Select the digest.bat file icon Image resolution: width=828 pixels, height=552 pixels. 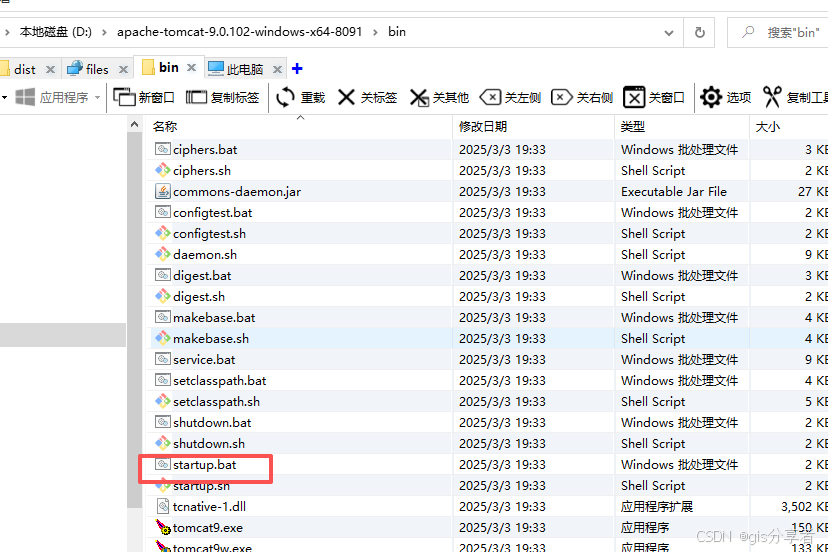point(163,275)
